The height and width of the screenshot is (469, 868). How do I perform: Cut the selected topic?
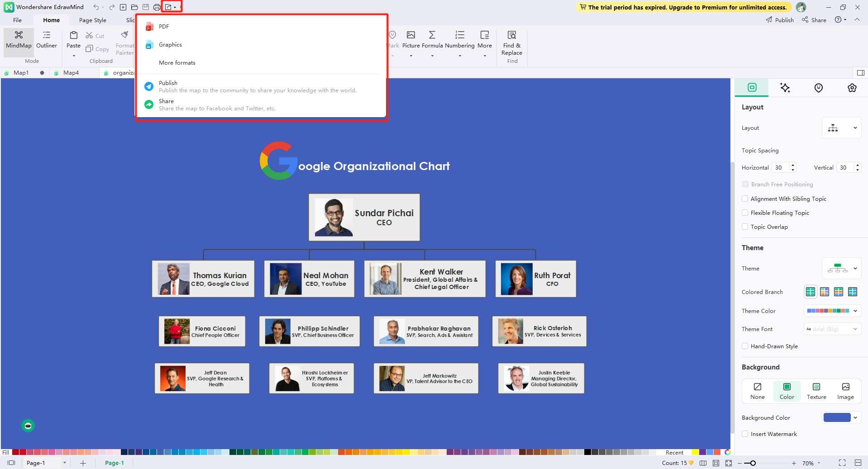point(95,36)
